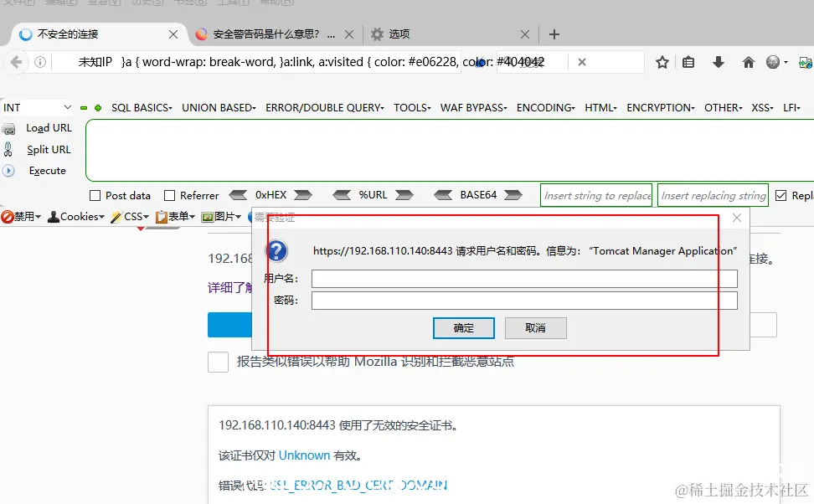The height and width of the screenshot is (504, 814).
Task: Click the 确定 button in the dialog
Action: [463, 328]
